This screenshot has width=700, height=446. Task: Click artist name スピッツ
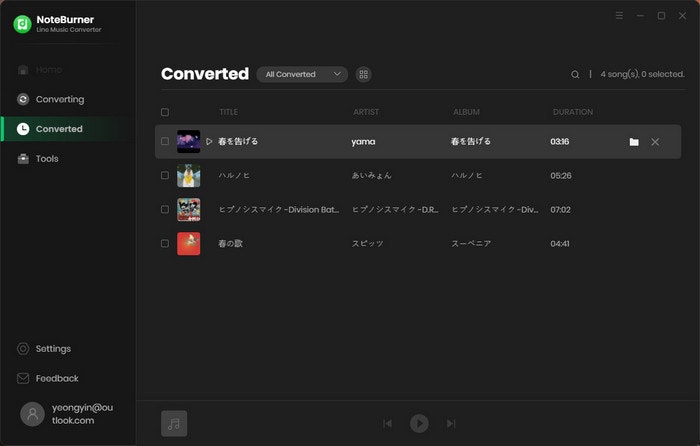(x=367, y=243)
